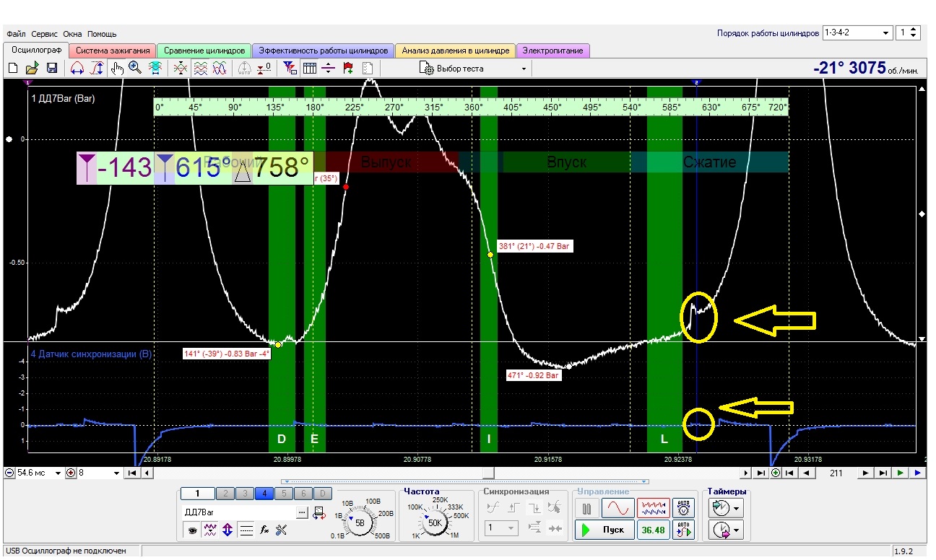Click the sensor import icon beside ДД7Bar
This screenshot has height=560, width=936.
[319, 512]
